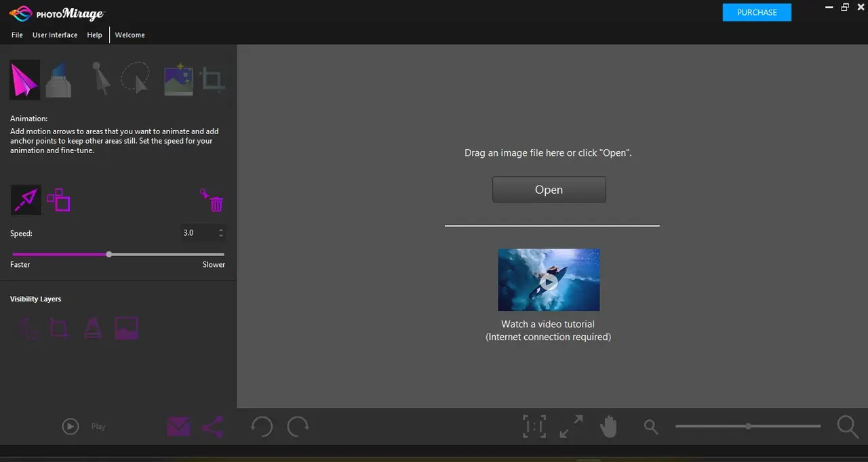Image resolution: width=868 pixels, height=462 pixels.
Task: Select the overlapping squares selection tool
Action: 58,200
